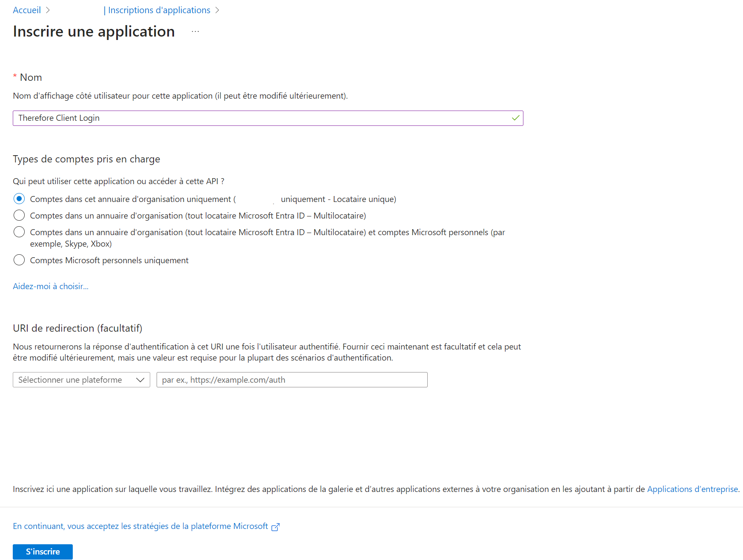Click the "S'inscrire" button
Viewport: 743px width, 560px height.
point(43,551)
